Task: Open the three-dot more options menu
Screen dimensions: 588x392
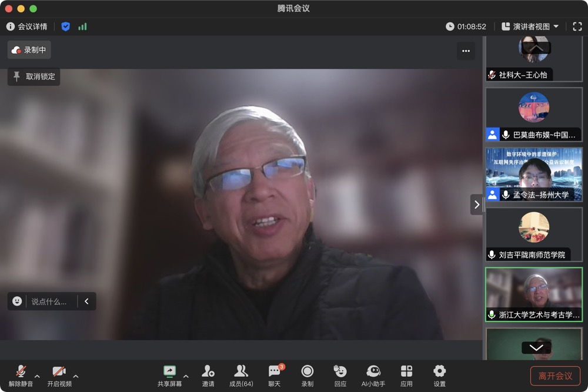Action: (466, 51)
